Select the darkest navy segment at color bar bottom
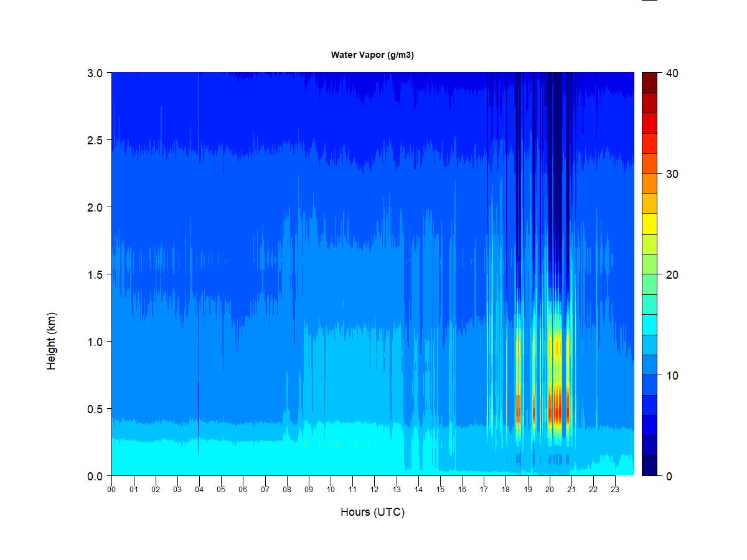Image resolution: width=747 pixels, height=560 pixels. 649,465
